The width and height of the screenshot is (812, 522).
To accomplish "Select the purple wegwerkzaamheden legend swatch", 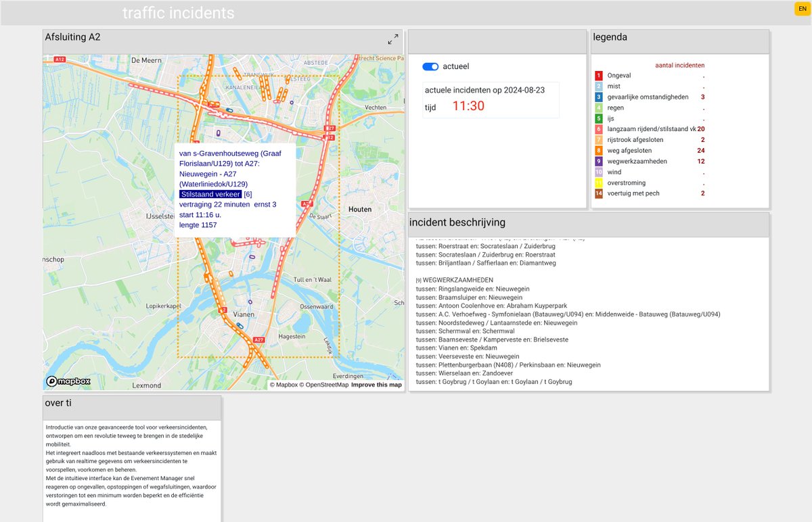I will (x=598, y=162).
